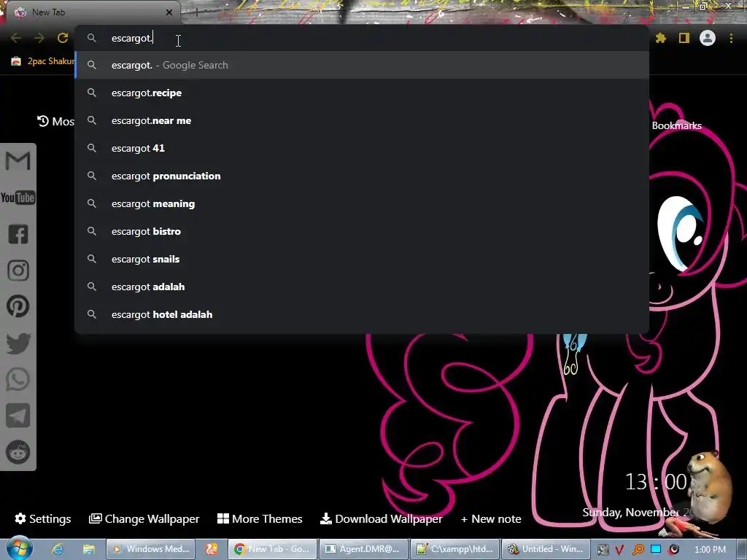Click the red V tray icon
Viewport: 747px width, 560px height.
(x=619, y=550)
